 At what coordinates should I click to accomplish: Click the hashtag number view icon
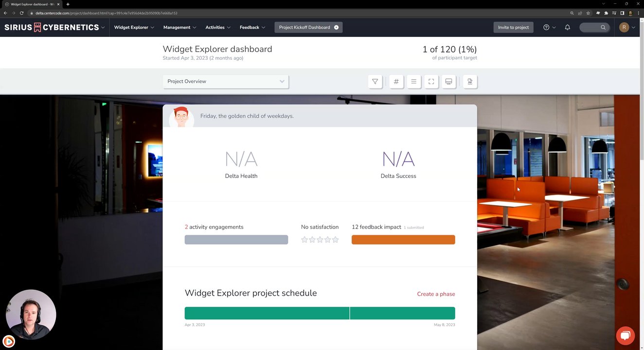(396, 82)
